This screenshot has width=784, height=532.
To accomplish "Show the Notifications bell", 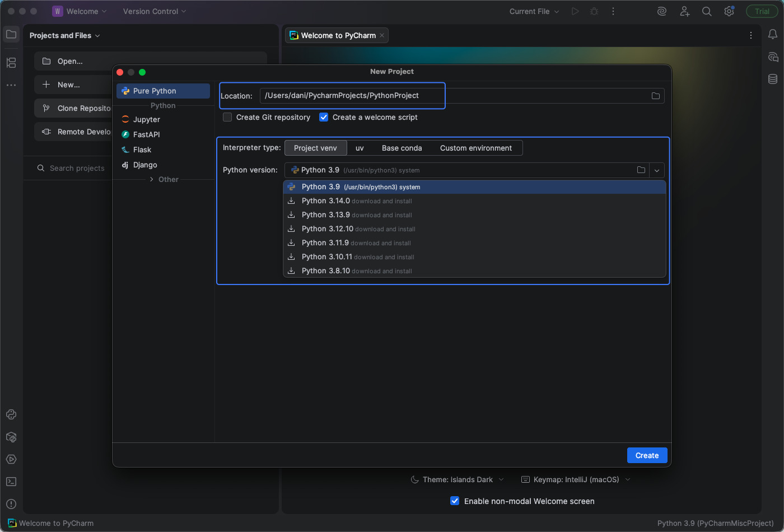I will [x=773, y=35].
